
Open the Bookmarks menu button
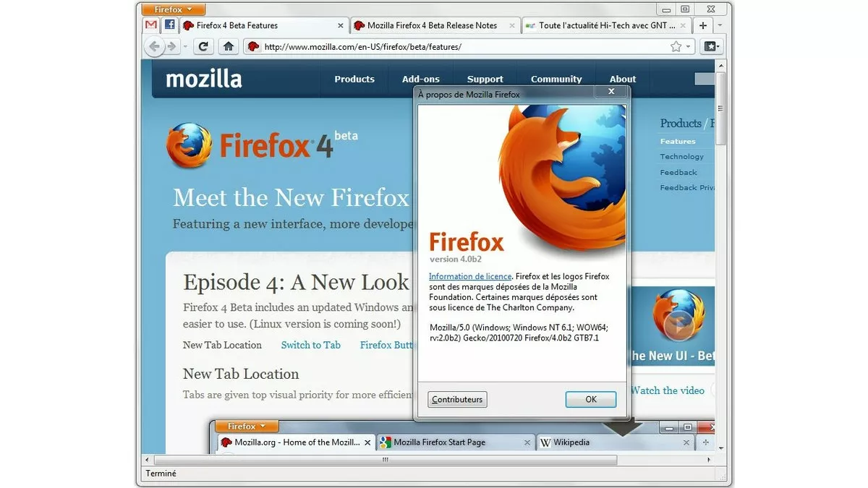point(712,46)
